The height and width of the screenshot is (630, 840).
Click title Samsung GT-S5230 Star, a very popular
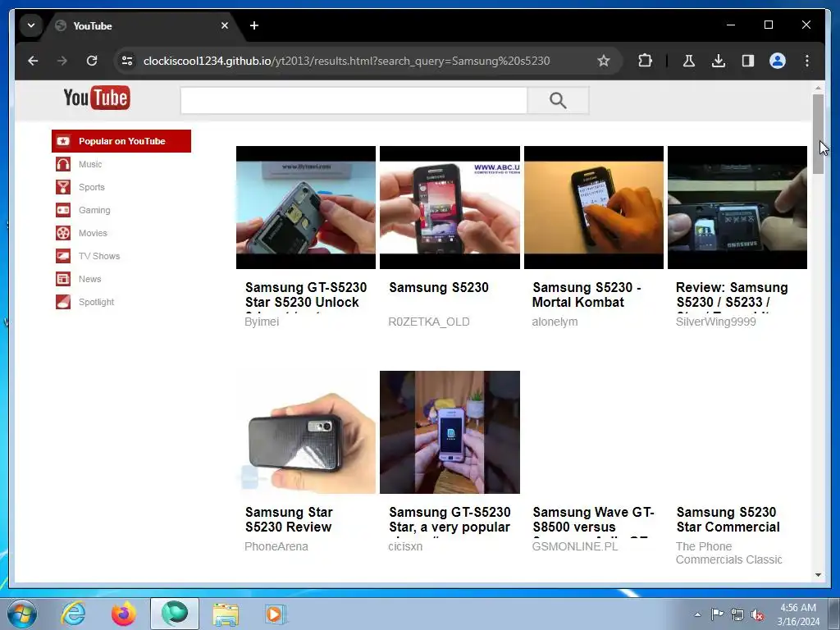[x=450, y=521]
